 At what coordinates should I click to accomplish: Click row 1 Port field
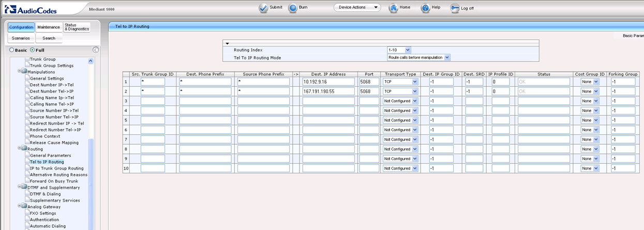pos(369,82)
